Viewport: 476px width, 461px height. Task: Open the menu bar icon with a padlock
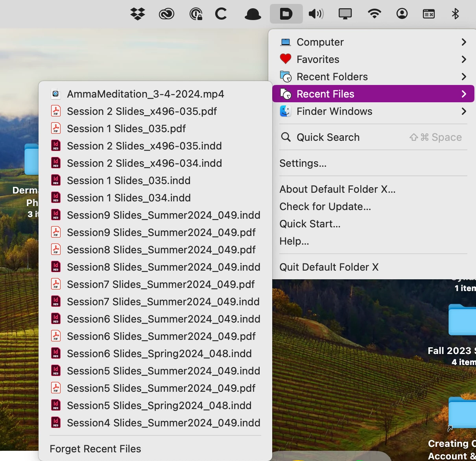click(x=196, y=14)
